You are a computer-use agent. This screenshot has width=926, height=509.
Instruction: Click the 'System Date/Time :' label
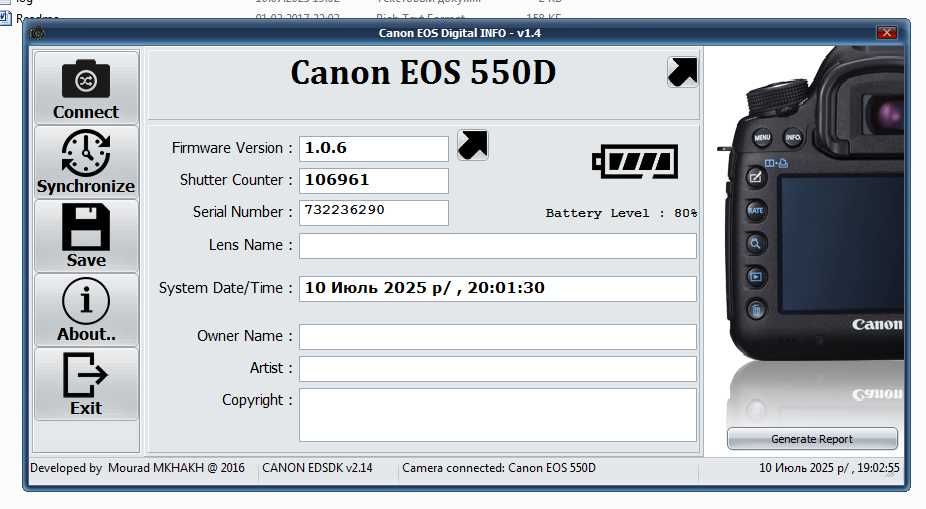click(x=226, y=288)
